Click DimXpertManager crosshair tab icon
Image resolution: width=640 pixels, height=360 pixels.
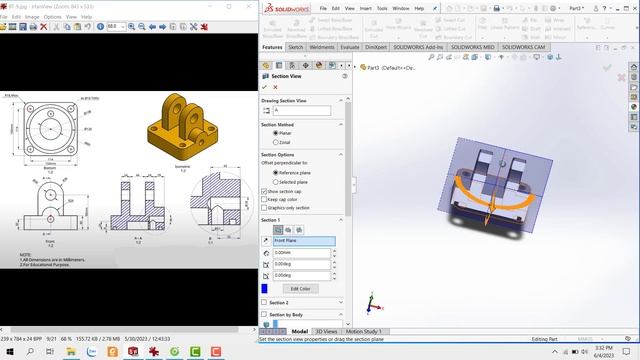(x=305, y=65)
